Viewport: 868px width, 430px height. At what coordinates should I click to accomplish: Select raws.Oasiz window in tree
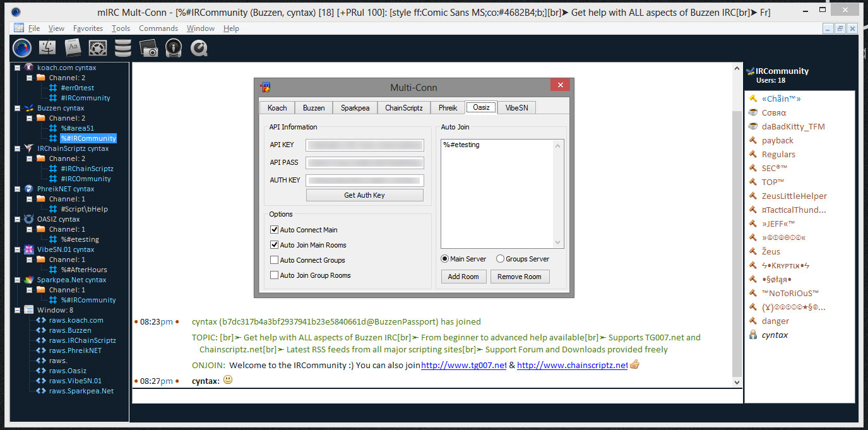pos(68,371)
